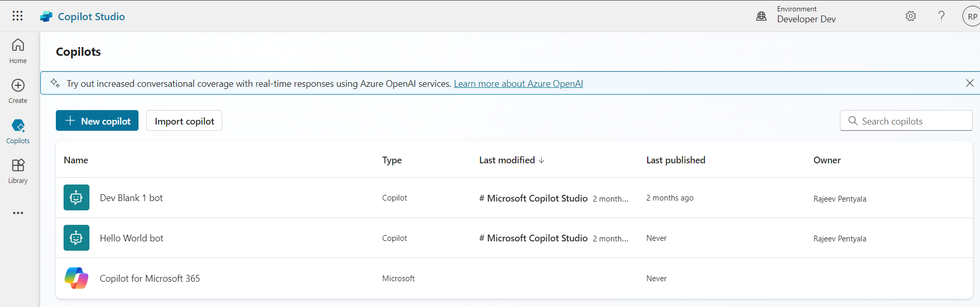The width and height of the screenshot is (980, 307).
Task: Expand the more options ellipsis in sidebar
Action: 18,213
